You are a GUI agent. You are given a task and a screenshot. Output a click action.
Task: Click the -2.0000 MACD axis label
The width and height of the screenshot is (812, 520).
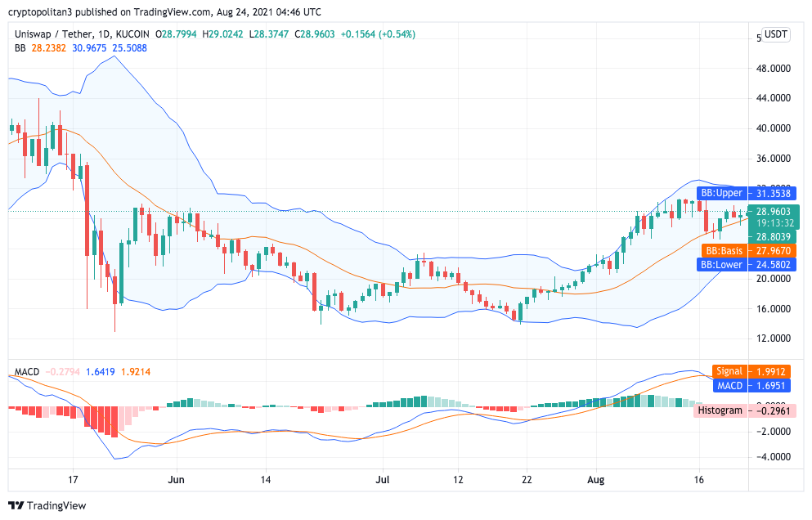(x=772, y=432)
